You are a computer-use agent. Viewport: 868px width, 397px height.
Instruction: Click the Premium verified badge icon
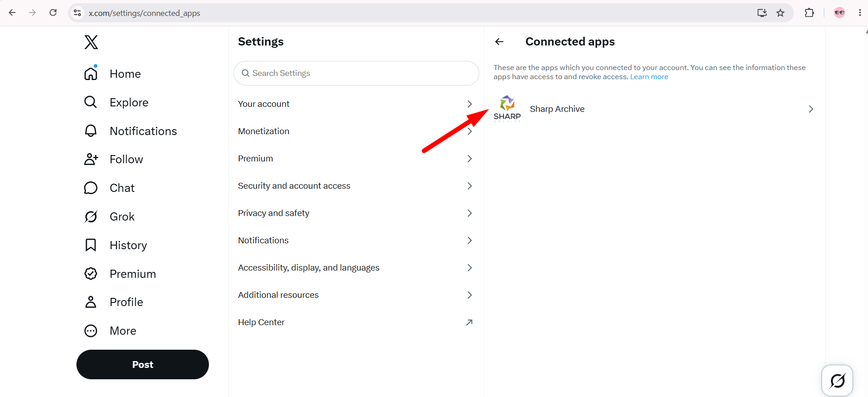coord(91,274)
